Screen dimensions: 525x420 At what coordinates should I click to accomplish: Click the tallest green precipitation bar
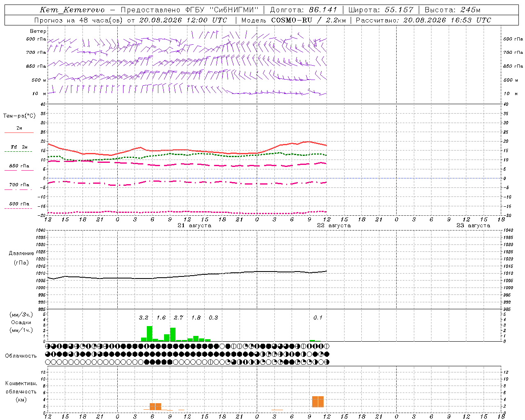150,333
